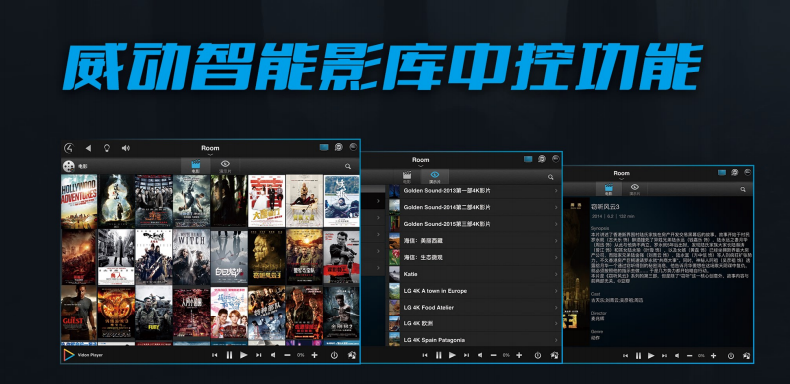790x384 pixels.
Task: Click the 窃听风云3 movie title
Action: point(605,207)
